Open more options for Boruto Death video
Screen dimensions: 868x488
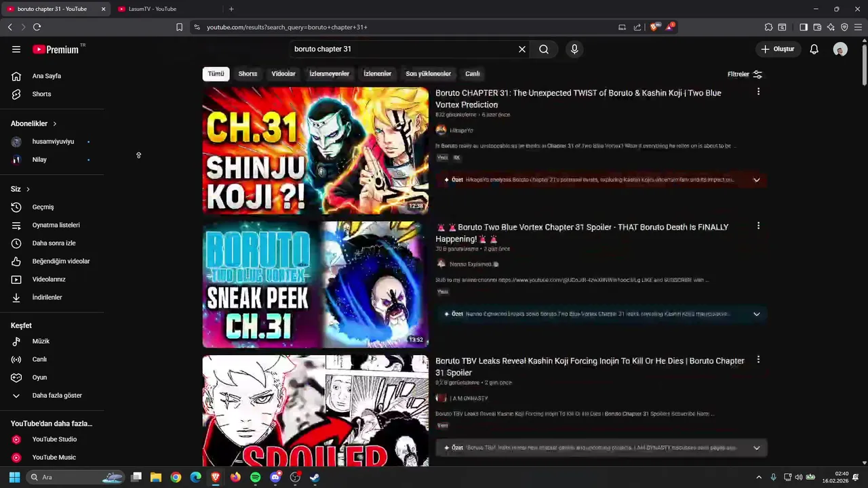758,226
